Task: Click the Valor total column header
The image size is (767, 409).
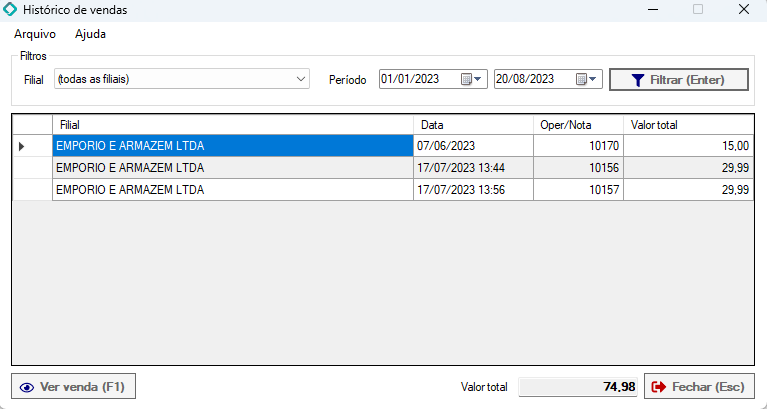Action: tap(688, 124)
